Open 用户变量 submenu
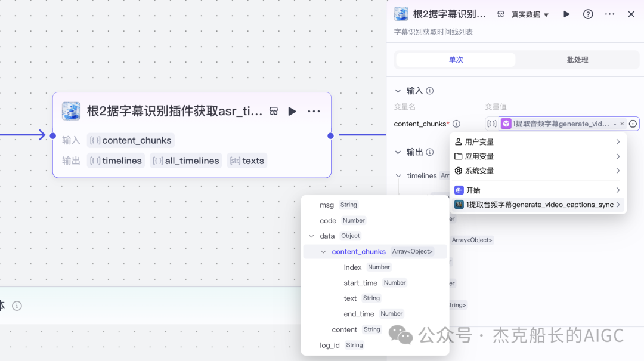 pyautogui.click(x=538, y=142)
